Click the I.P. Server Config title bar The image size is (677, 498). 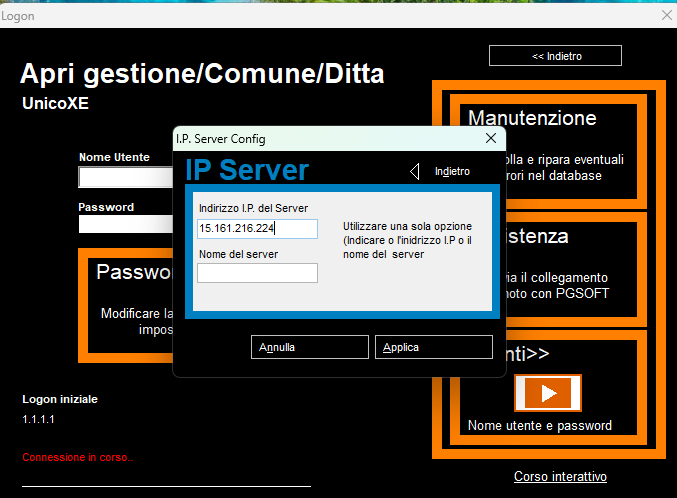click(x=320, y=138)
